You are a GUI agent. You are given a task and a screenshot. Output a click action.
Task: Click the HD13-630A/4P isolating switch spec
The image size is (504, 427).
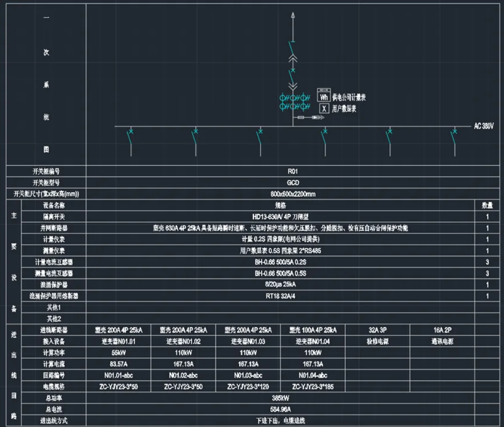click(x=280, y=217)
